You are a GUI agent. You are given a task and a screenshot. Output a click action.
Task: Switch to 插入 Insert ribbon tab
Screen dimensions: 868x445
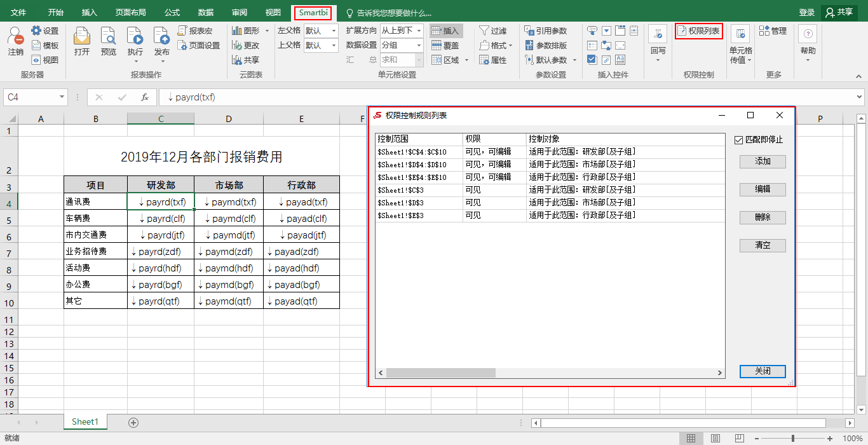click(90, 13)
